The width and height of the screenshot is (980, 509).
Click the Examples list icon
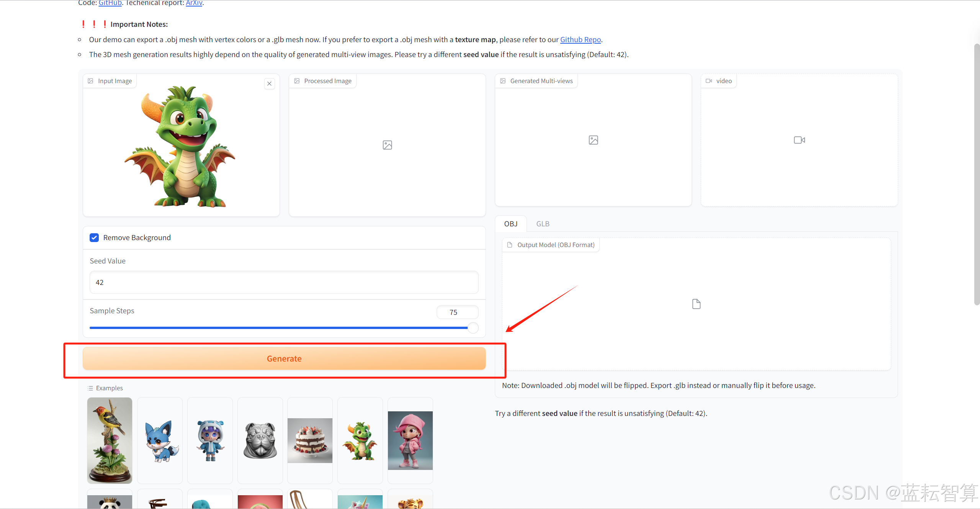(90, 388)
